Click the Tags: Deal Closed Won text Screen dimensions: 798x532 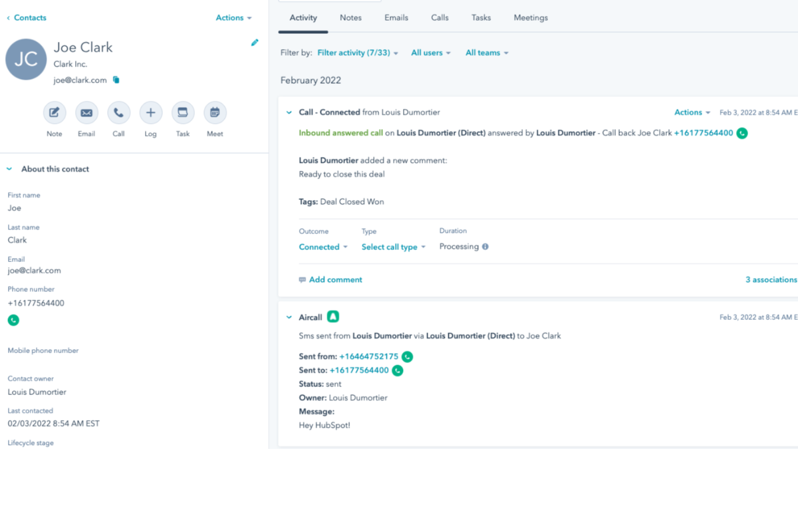click(x=341, y=201)
